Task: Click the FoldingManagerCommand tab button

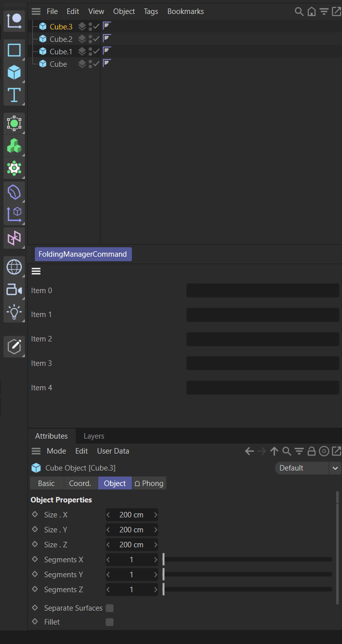Action: pos(83,254)
